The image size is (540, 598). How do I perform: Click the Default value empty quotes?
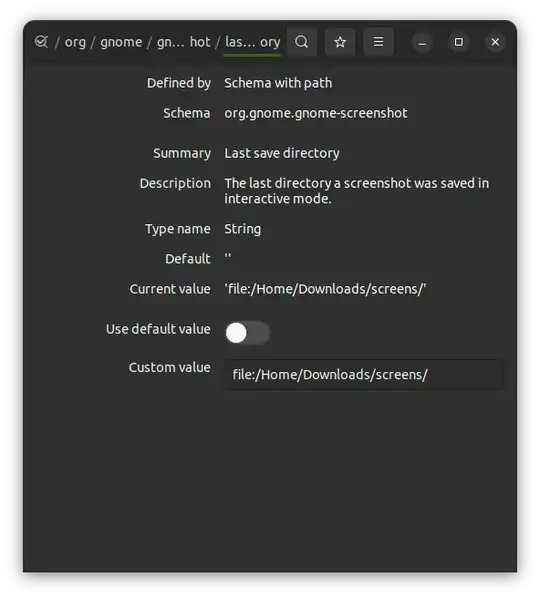pyautogui.click(x=228, y=256)
